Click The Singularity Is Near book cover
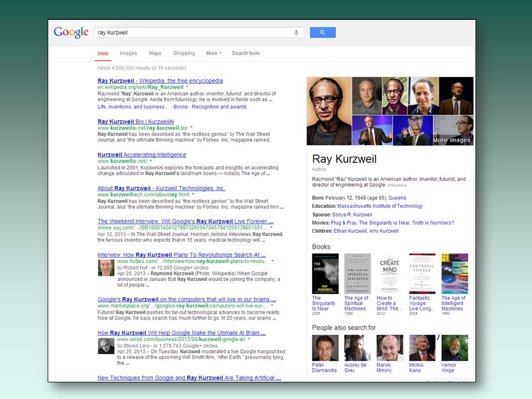 click(x=325, y=273)
